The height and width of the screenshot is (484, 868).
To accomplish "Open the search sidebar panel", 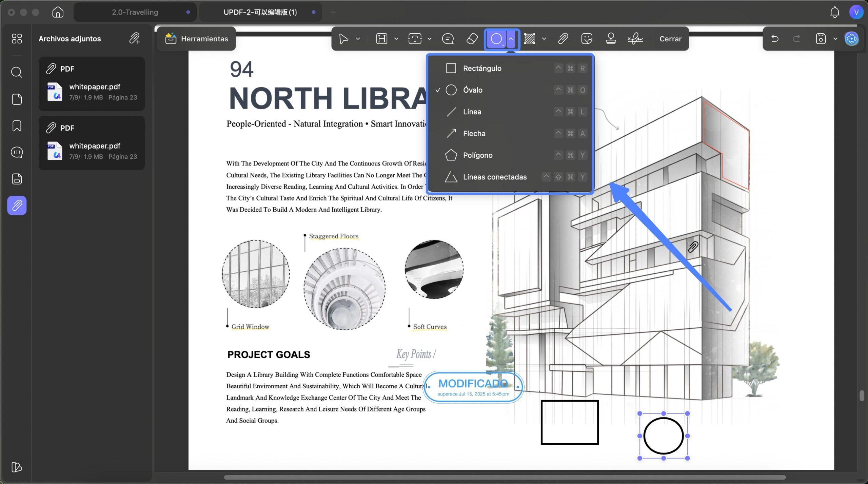I will point(17,72).
